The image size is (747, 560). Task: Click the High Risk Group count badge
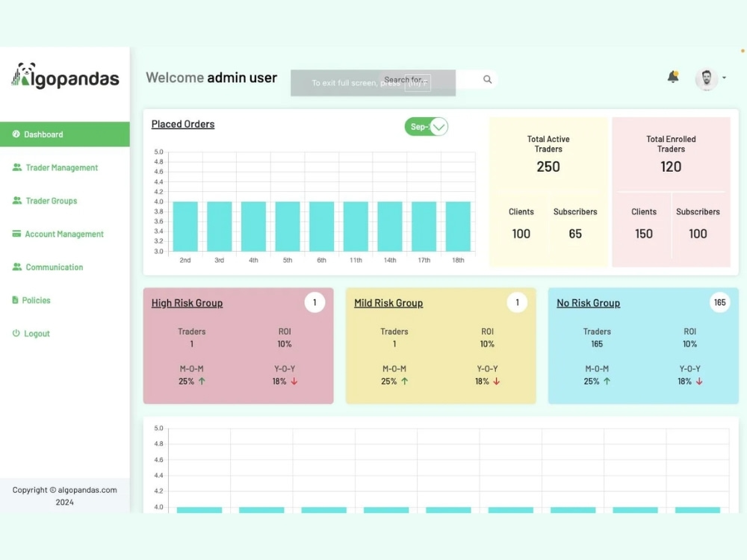click(314, 302)
